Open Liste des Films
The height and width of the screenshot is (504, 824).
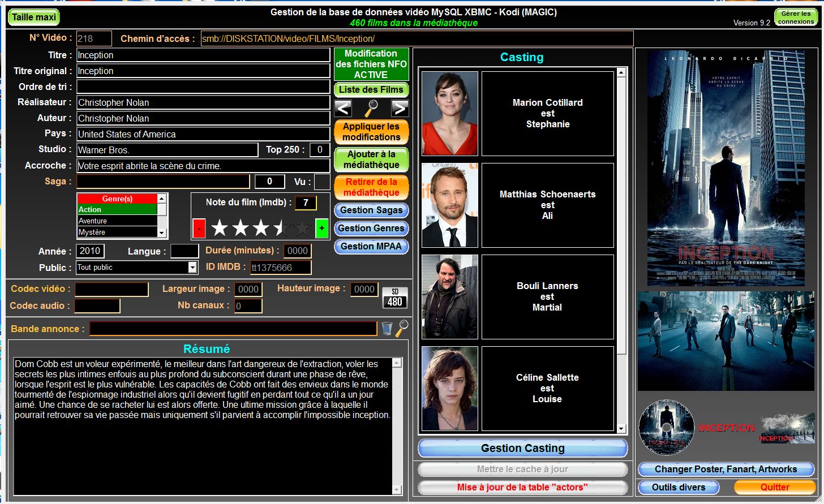(371, 89)
